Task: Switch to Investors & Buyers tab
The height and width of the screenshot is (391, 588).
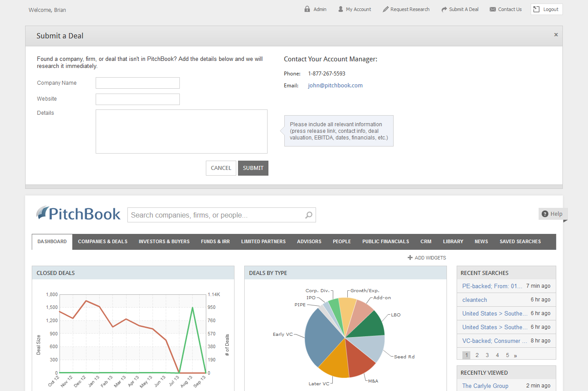Action: (x=164, y=242)
